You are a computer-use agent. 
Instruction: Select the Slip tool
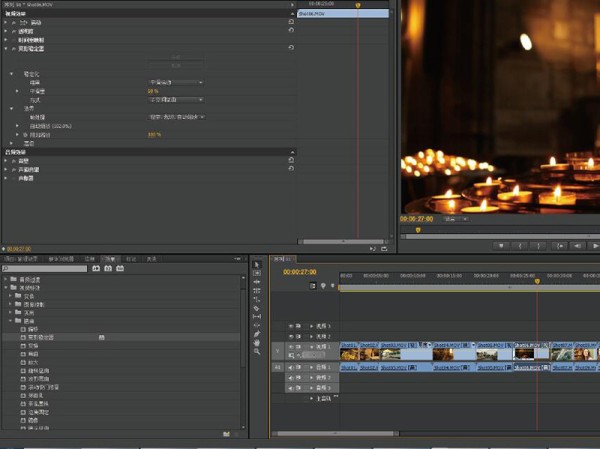pyautogui.click(x=257, y=317)
